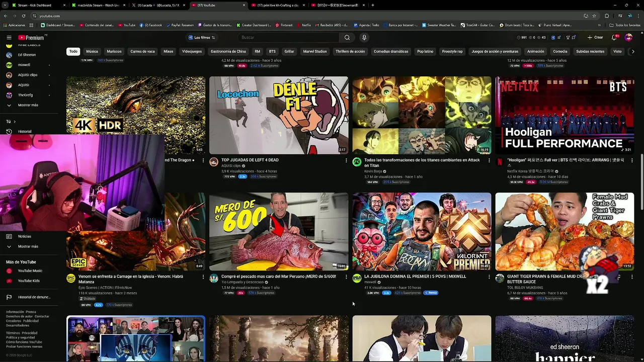Bookmark the page with the star icon
This screenshot has width=644, height=362.
pyautogui.click(x=595, y=16)
